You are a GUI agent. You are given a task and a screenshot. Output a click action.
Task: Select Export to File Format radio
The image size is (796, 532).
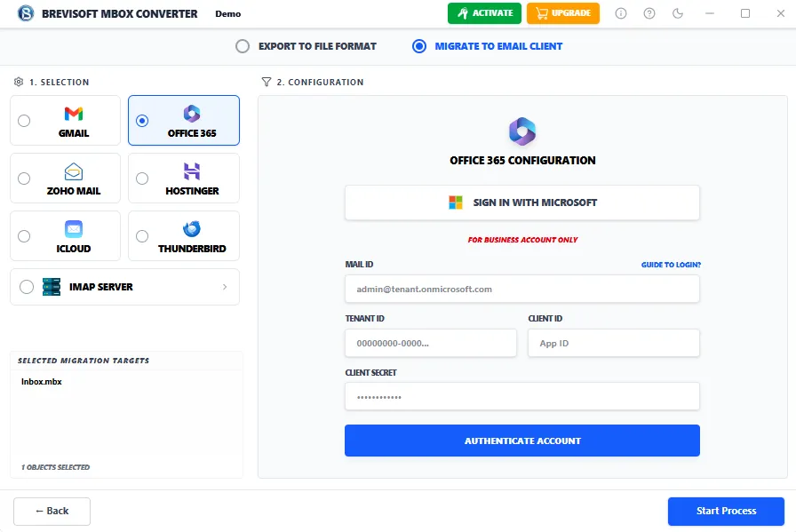coord(243,46)
